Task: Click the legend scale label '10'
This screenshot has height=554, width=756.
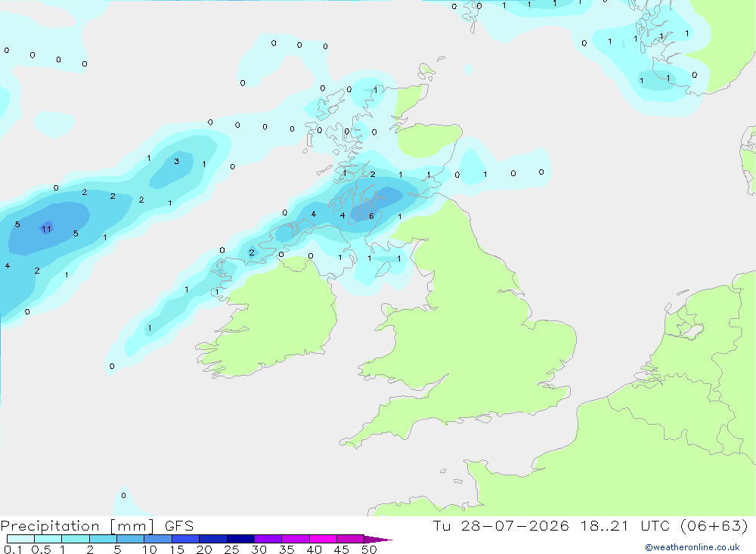Action: 150,549
